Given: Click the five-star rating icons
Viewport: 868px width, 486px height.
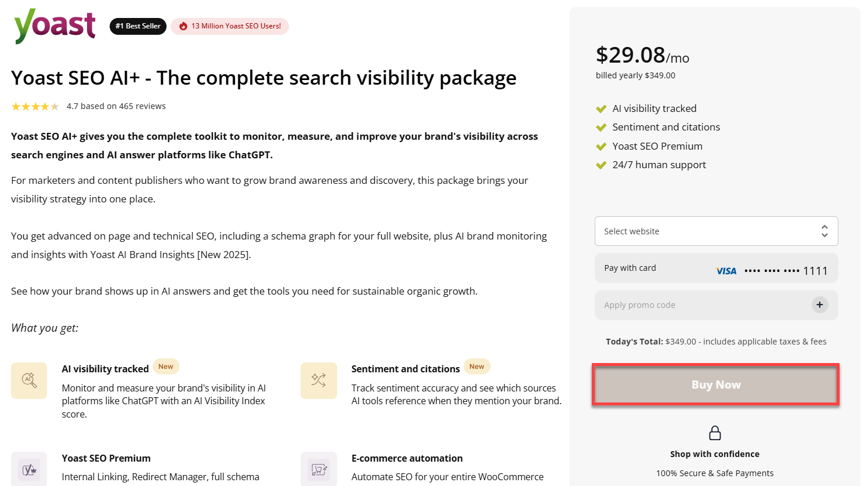Looking at the screenshot, I should click(35, 106).
